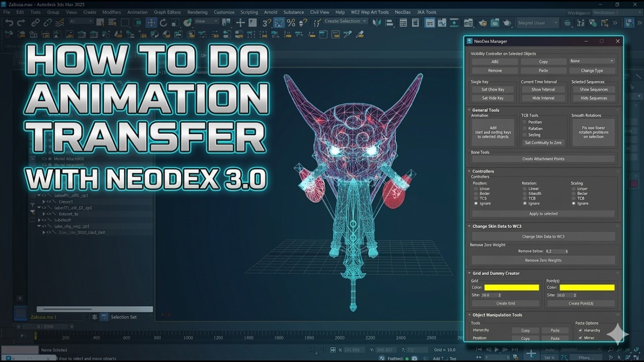Activate the Select and Move tool

click(151, 23)
